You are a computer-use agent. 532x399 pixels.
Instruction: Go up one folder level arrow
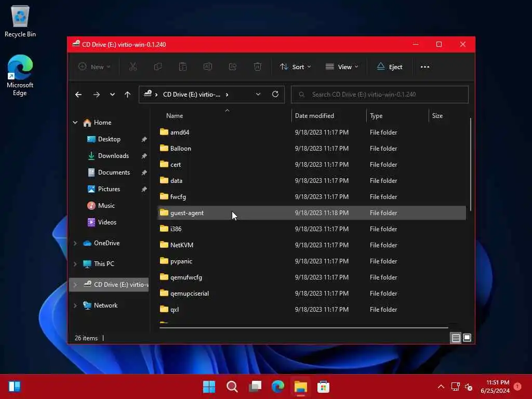[x=128, y=95]
